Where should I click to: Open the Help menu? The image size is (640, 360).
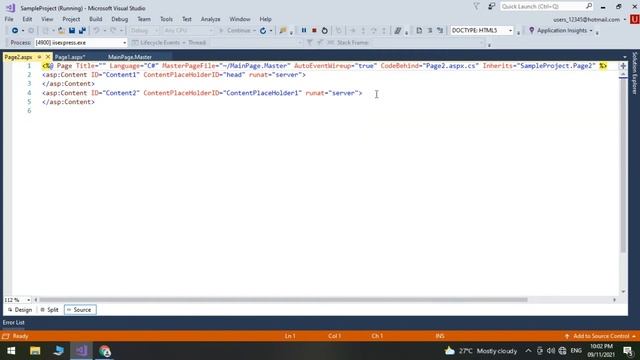pyautogui.click(x=265, y=19)
